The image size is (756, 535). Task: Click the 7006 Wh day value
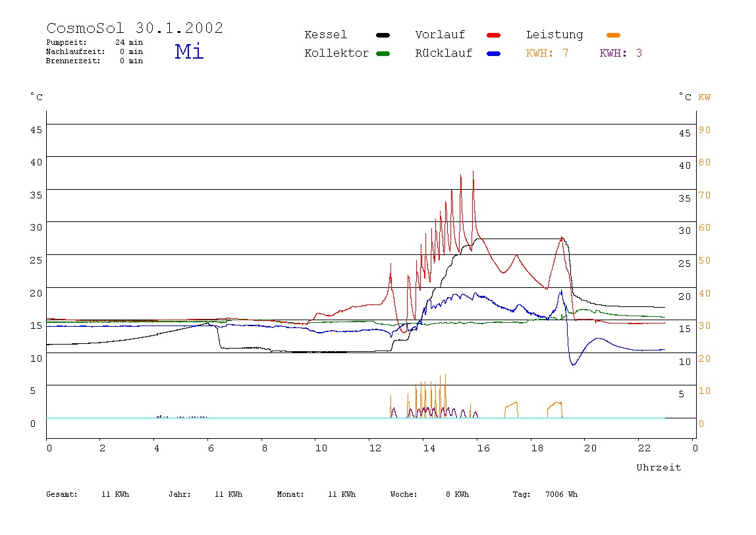pyautogui.click(x=561, y=494)
